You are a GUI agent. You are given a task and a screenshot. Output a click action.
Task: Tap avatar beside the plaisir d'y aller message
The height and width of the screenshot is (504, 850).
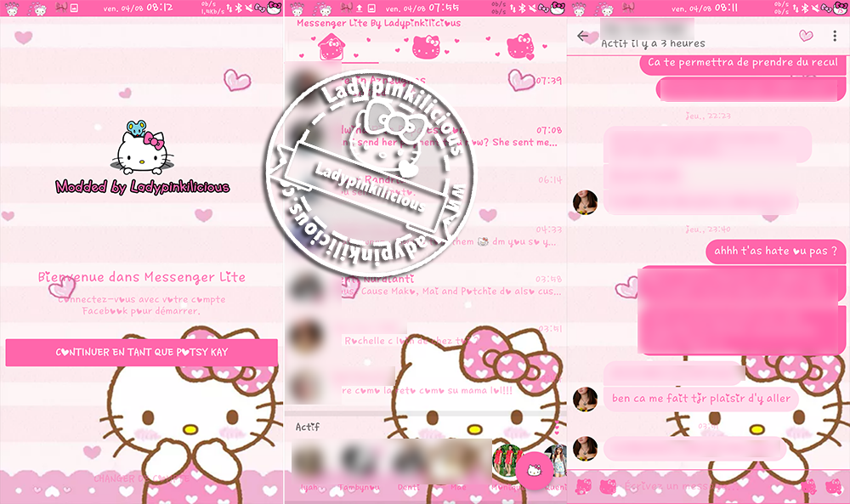click(x=585, y=399)
